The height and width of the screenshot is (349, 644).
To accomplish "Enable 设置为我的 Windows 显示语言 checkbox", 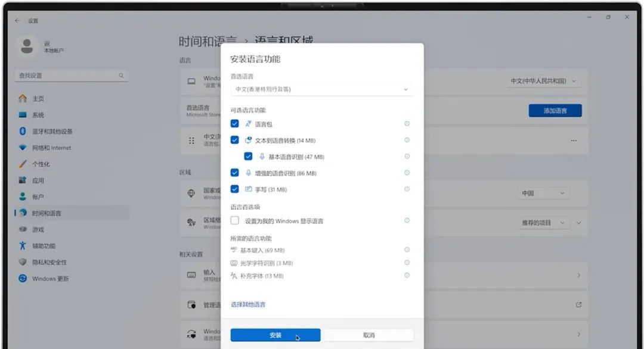I will coord(234,220).
